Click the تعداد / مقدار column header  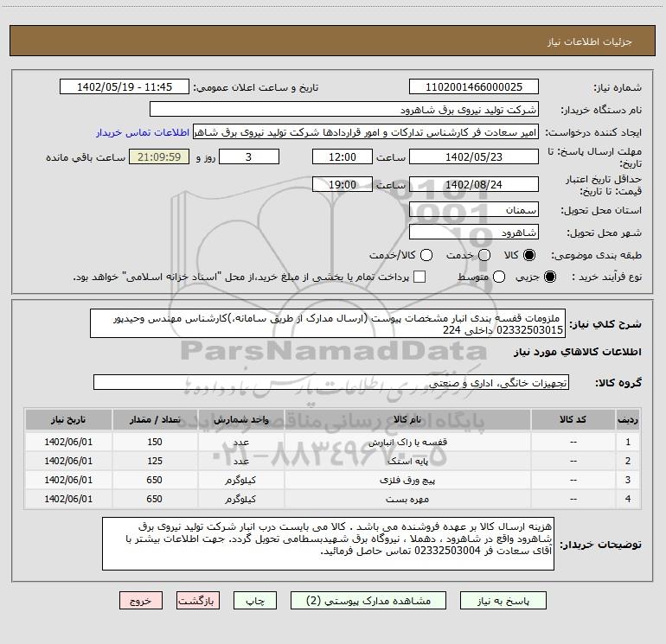155,419
